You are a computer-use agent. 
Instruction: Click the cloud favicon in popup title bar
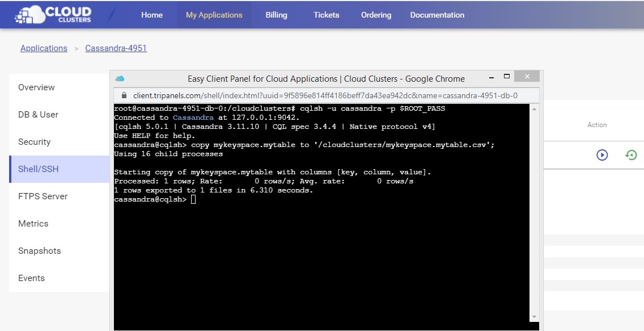point(120,78)
